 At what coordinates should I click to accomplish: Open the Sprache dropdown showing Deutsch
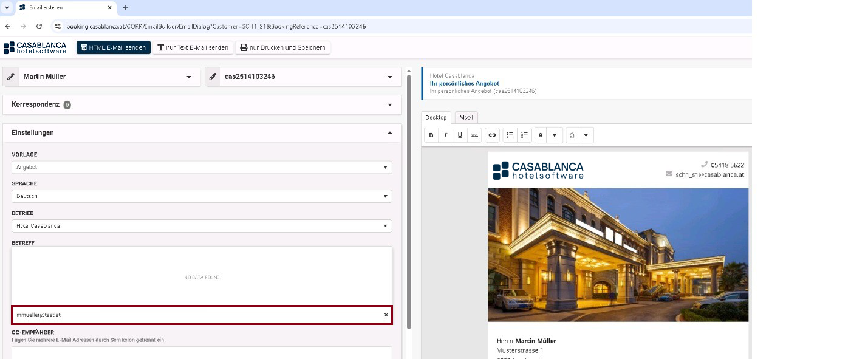202,196
